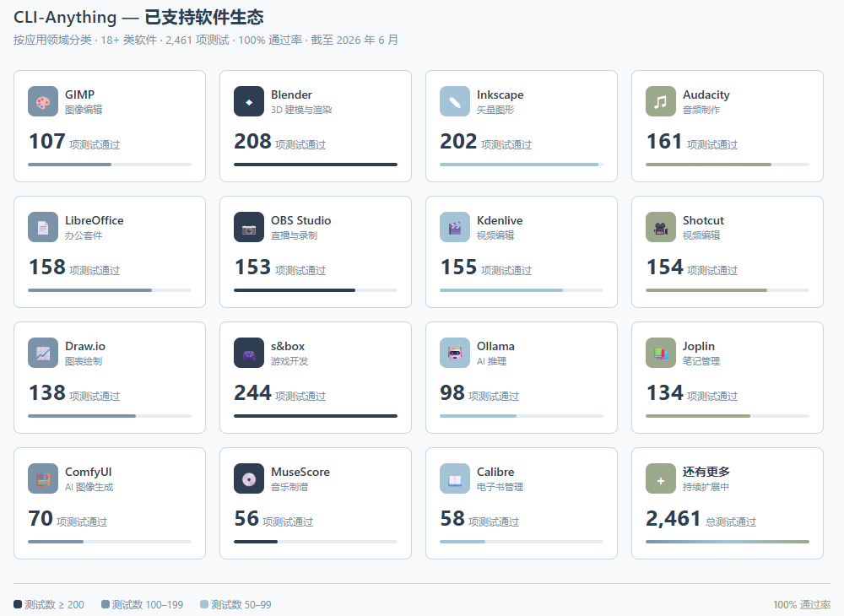Image resolution: width=844 pixels, height=616 pixels.
Task: Select the s&box card title
Action: pyautogui.click(x=288, y=347)
